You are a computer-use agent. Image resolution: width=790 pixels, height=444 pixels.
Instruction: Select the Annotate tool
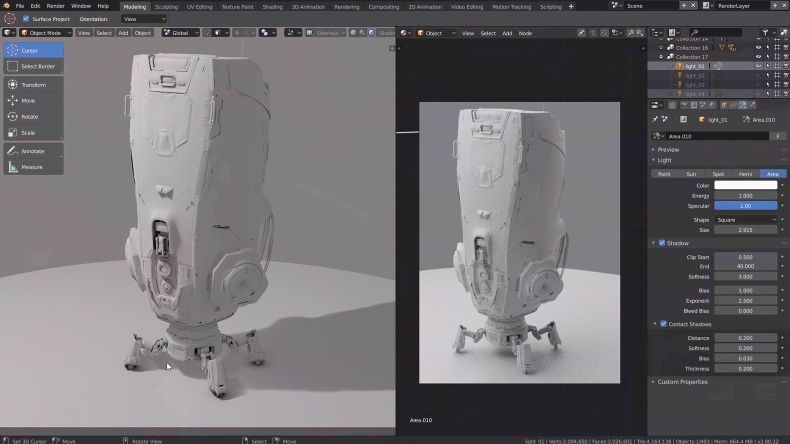coord(33,151)
